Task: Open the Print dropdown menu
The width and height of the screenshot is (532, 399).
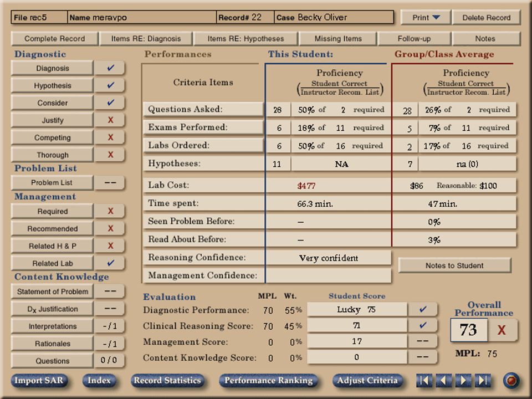Action: pyautogui.click(x=426, y=18)
